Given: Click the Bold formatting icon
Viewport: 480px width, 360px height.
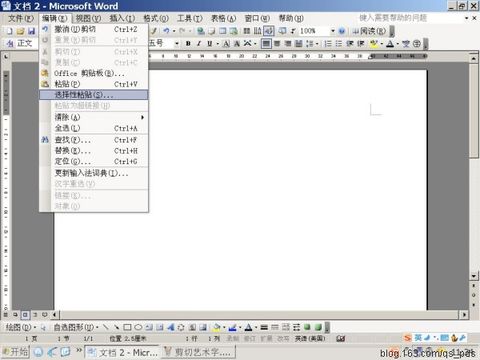Looking at the screenshot, I should click(188, 43).
